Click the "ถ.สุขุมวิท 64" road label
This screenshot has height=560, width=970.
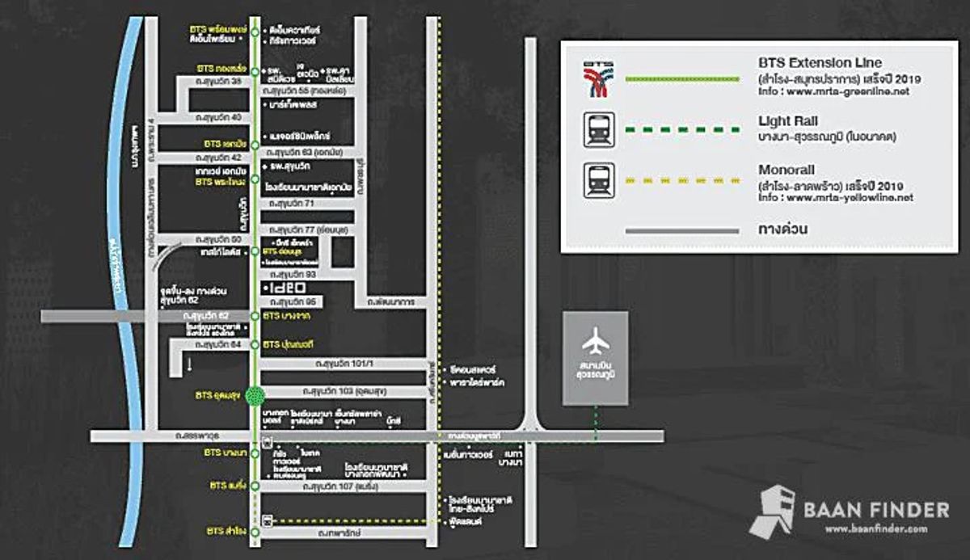(218, 345)
